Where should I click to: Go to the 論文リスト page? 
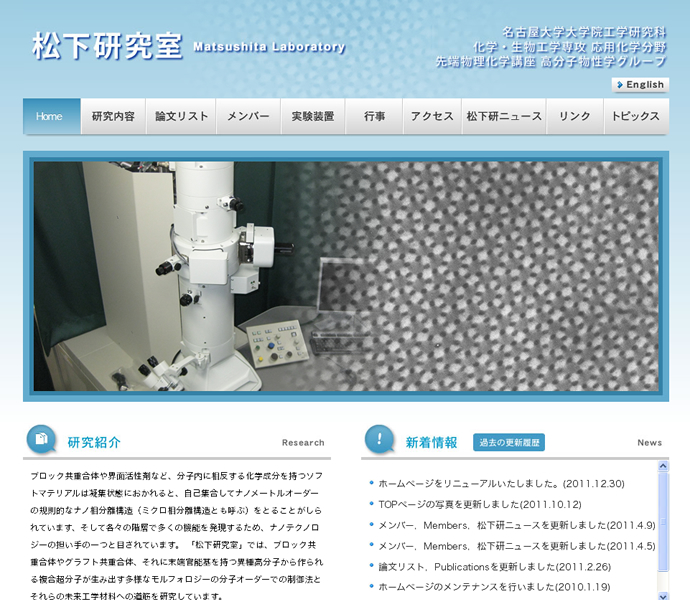(181, 116)
